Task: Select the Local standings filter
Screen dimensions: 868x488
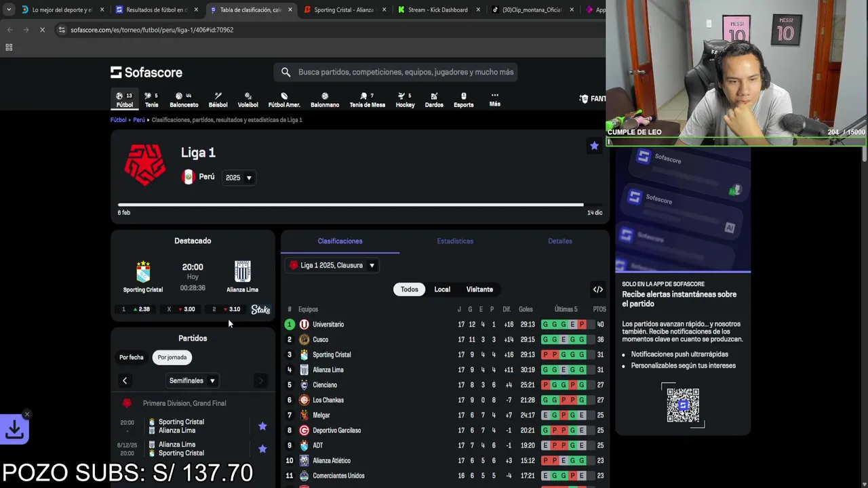Action: pyautogui.click(x=442, y=289)
